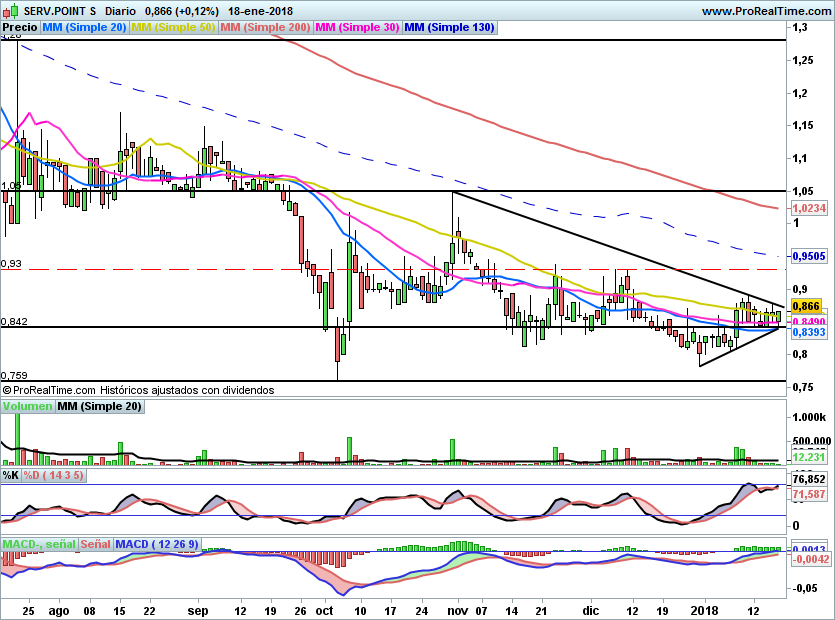Click the magenta MM (Simple 30) label
This screenshot has height=620, width=835.
[x=358, y=28]
